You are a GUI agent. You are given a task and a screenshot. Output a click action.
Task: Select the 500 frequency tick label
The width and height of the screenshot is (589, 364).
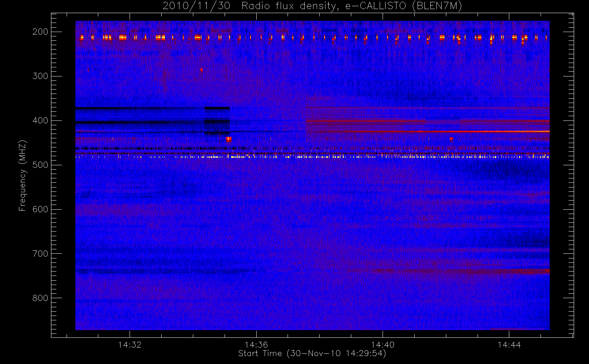[x=40, y=165]
